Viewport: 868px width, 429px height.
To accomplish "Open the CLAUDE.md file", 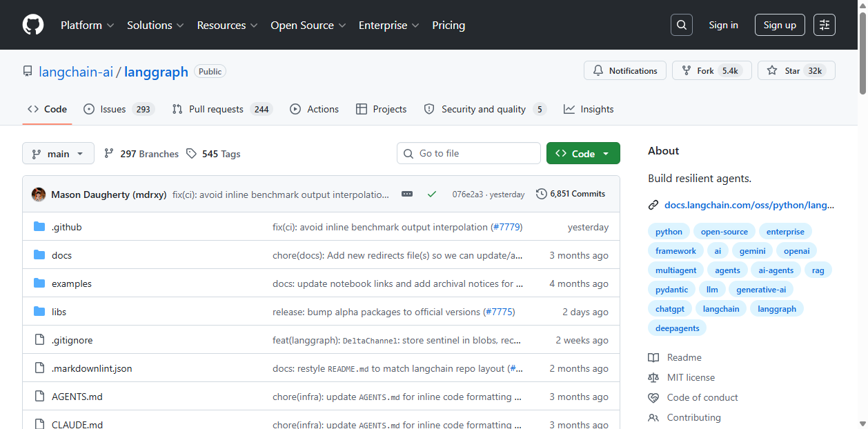I will [x=77, y=424].
